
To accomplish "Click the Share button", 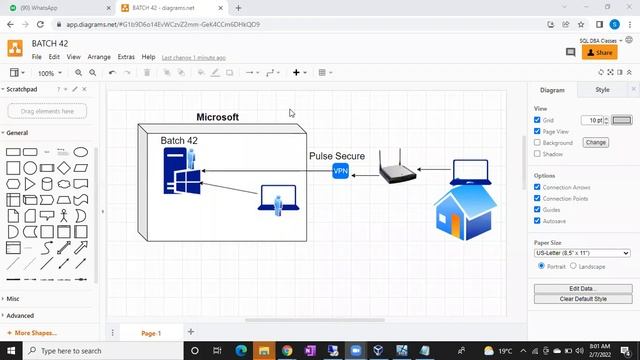I will 600,53.
